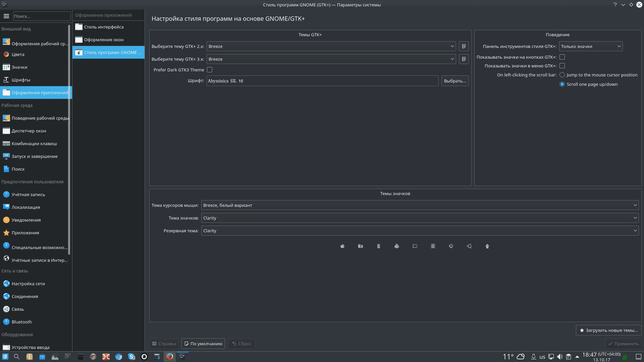
Task: Click Загрузить новые темы button
Action: pos(608,330)
